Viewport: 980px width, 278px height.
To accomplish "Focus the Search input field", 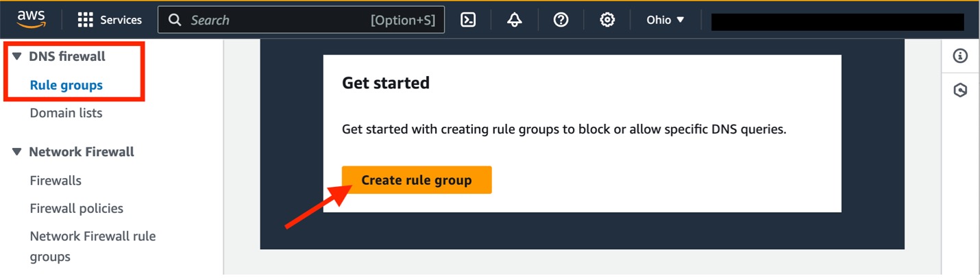I will (302, 20).
